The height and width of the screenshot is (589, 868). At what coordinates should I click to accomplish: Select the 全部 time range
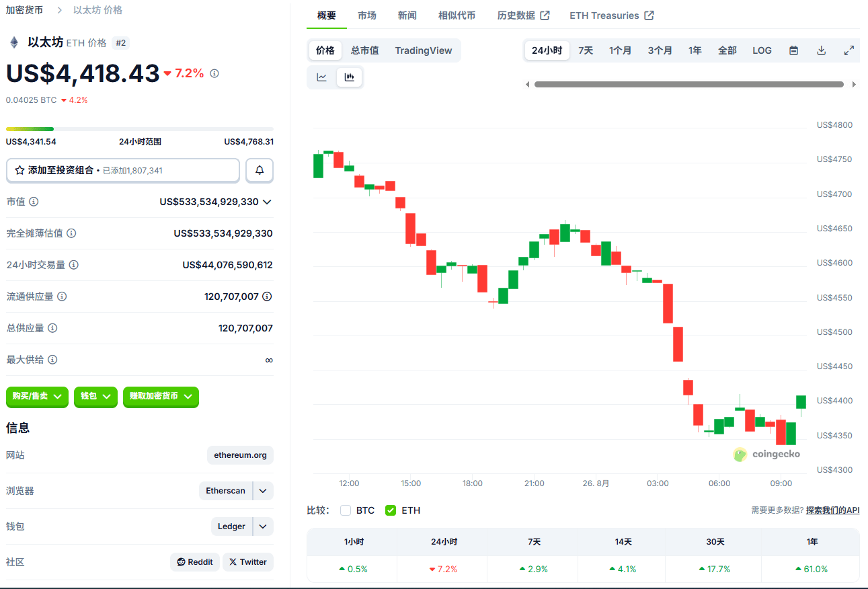727,50
